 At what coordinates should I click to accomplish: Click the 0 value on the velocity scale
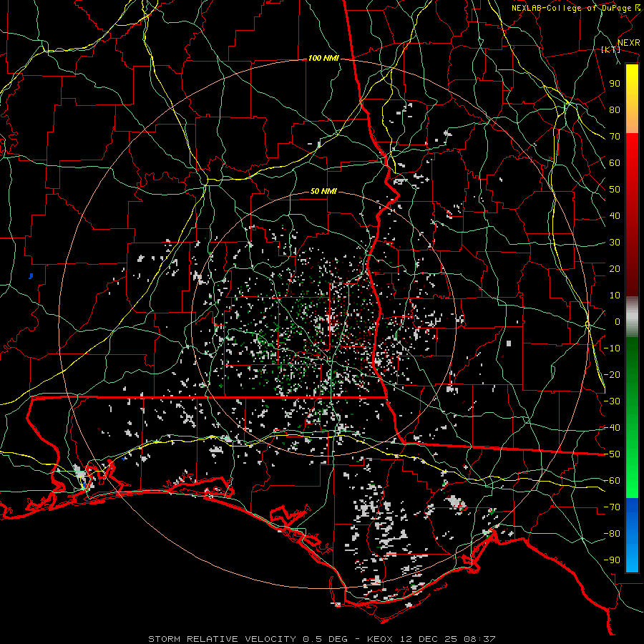618,321
